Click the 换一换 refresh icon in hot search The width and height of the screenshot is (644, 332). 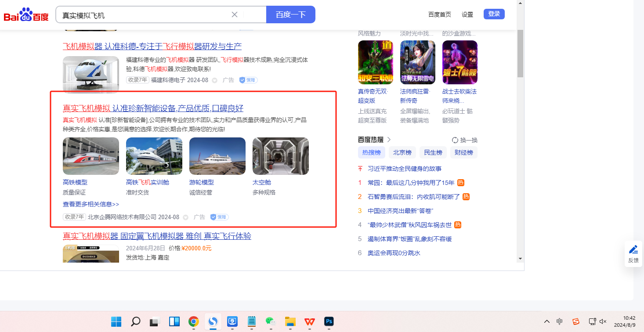tap(455, 140)
